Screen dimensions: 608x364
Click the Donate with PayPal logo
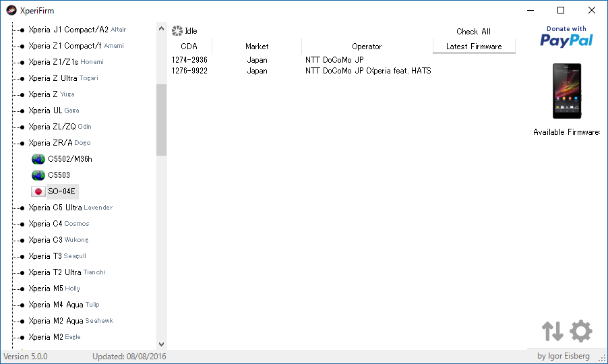pyautogui.click(x=566, y=37)
